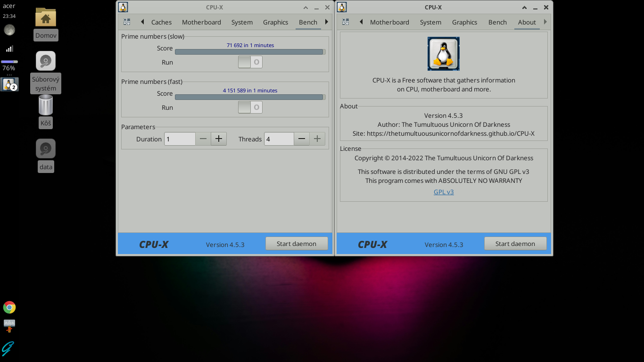Toggle the Run switch for Prime numbers (slow)

click(x=250, y=62)
